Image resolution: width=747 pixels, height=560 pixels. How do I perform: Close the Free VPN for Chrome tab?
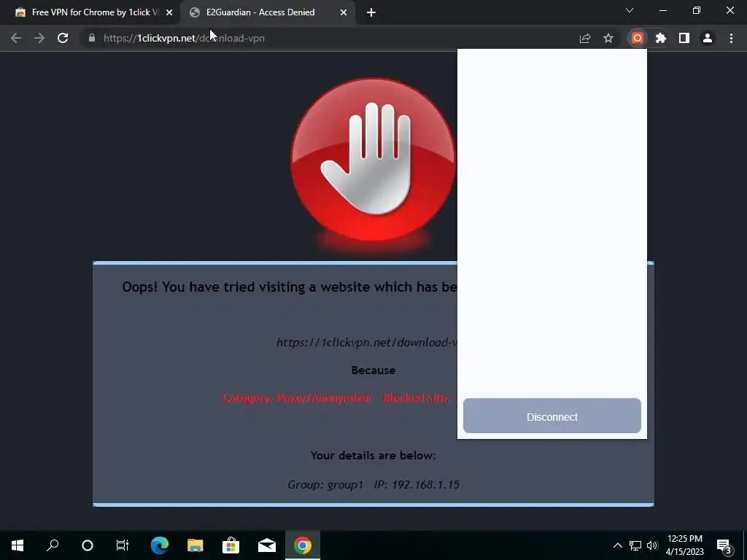tap(169, 13)
